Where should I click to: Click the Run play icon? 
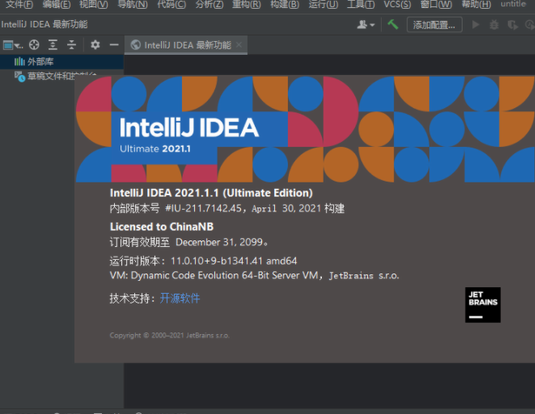[x=476, y=25]
